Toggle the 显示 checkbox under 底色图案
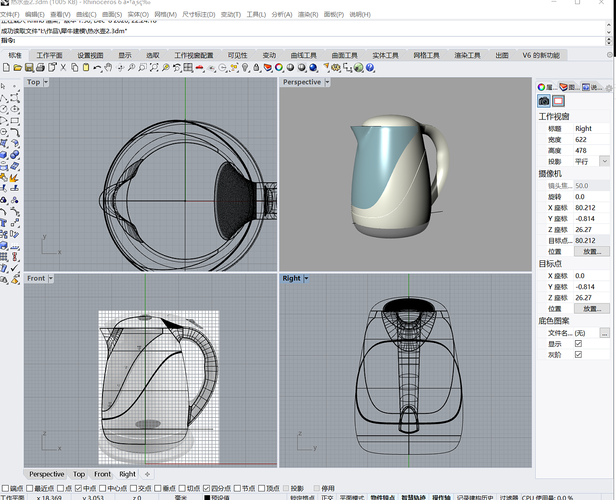Image resolution: width=616 pixels, height=500 pixels. (x=578, y=343)
